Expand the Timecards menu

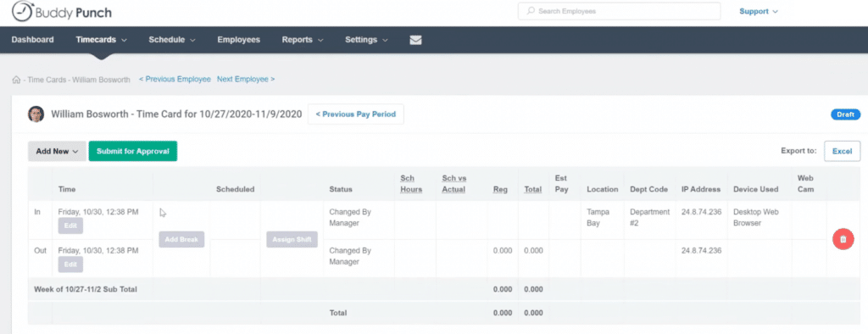pos(102,40)
